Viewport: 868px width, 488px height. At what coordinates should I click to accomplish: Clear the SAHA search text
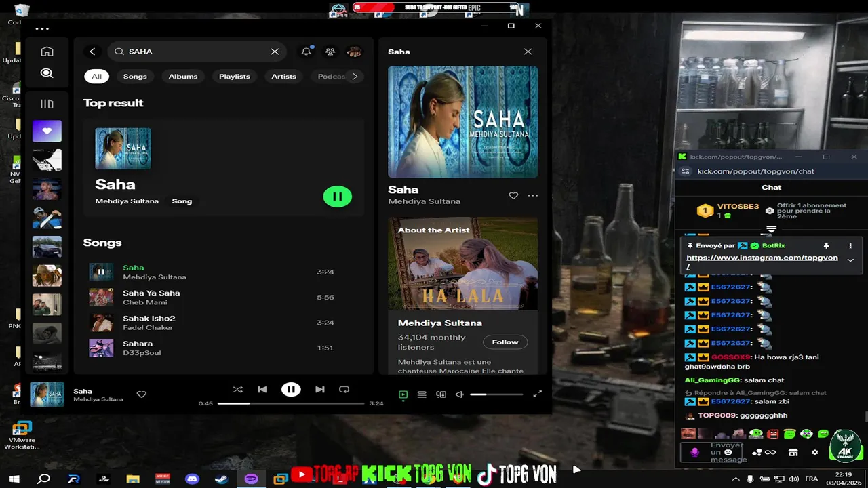[x=275, y=52]
